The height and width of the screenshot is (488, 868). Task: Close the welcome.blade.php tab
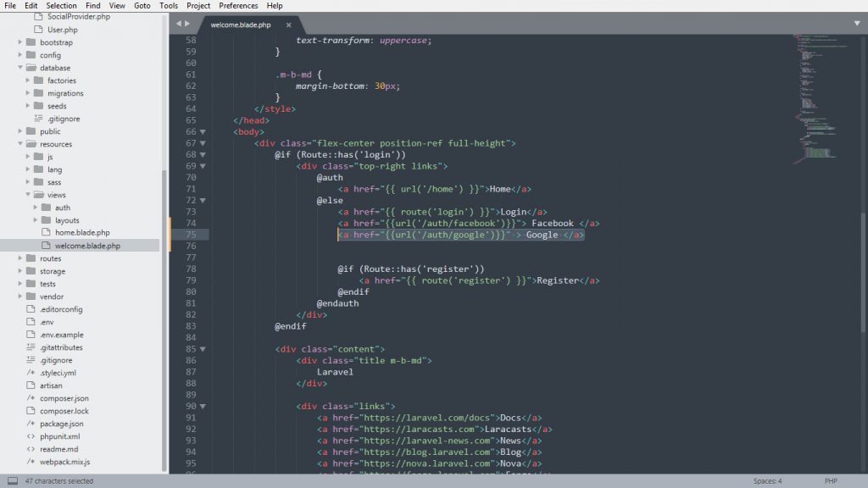coord(288,25)
